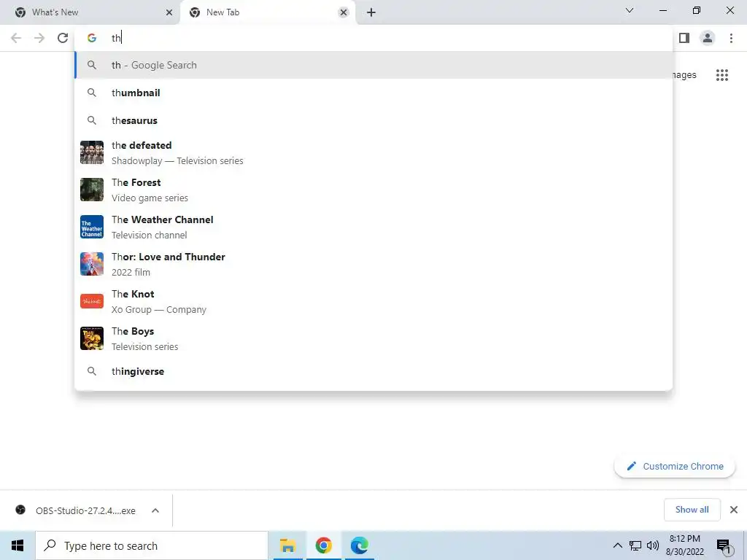This screenshot has height=560, width=747.
Task: Click the Thor movie poster thumbnail
Action: [92, 264]
